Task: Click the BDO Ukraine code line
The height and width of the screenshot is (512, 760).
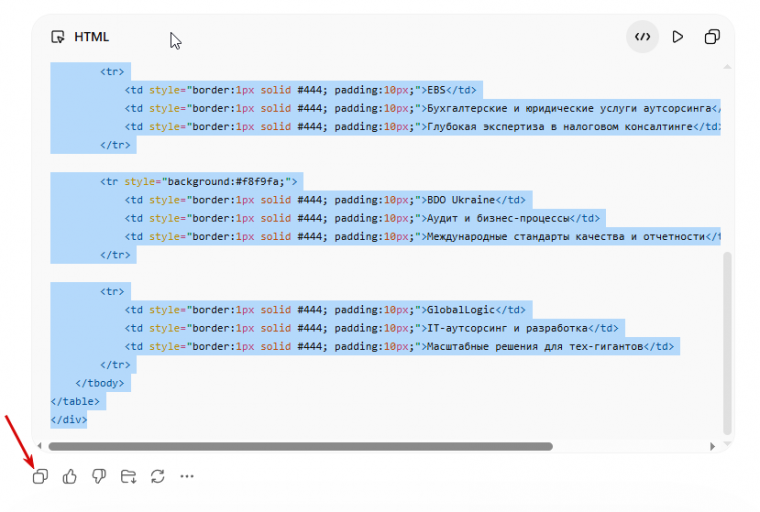Action: click(x=325, y=200)
